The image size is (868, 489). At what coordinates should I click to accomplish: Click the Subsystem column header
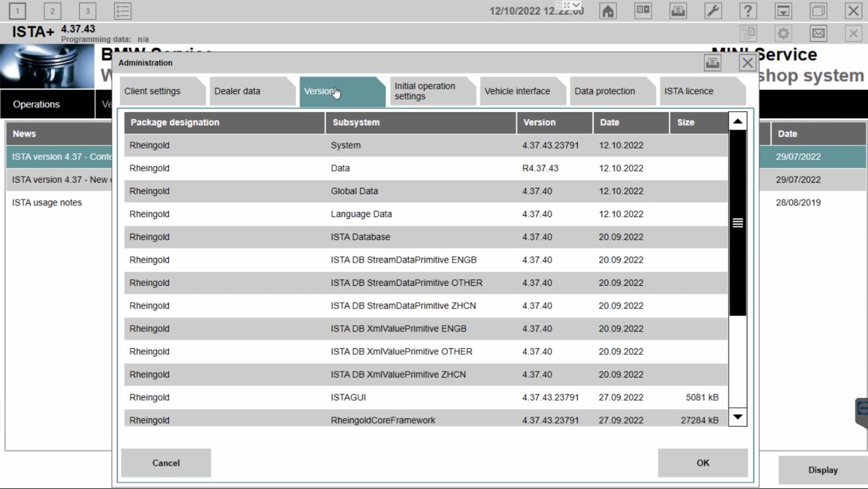421,122
